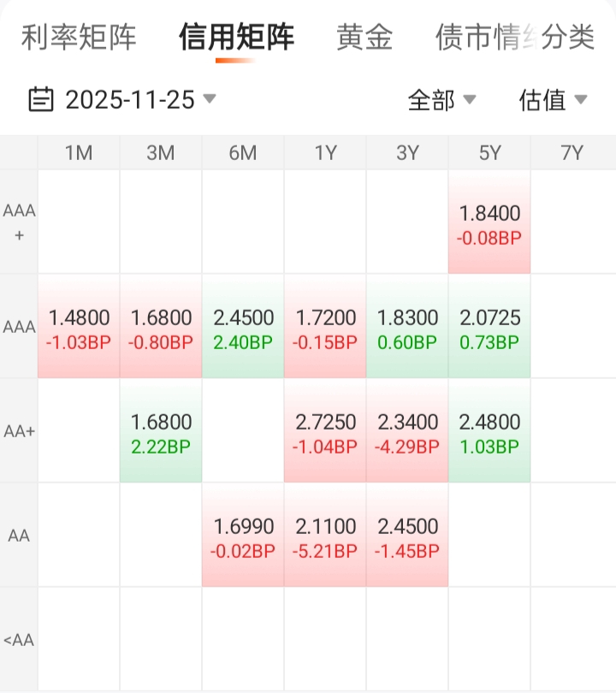Select the <AA rating row header
This screenshot has height=693, width=616.
coord(19,639)
